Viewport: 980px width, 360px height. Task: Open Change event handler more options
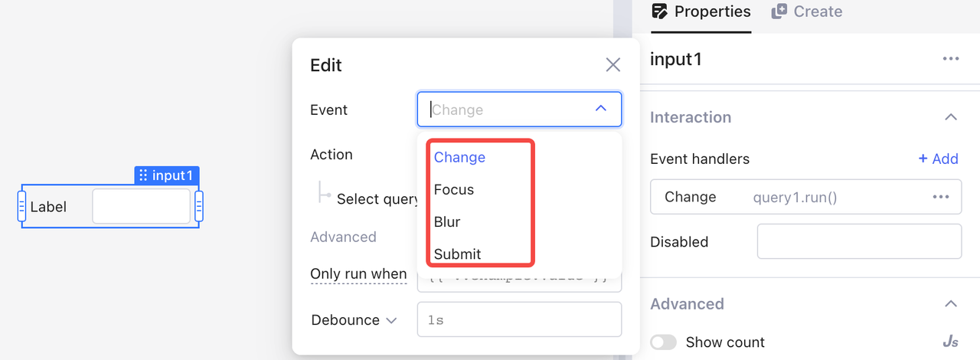tap(941, 197)
